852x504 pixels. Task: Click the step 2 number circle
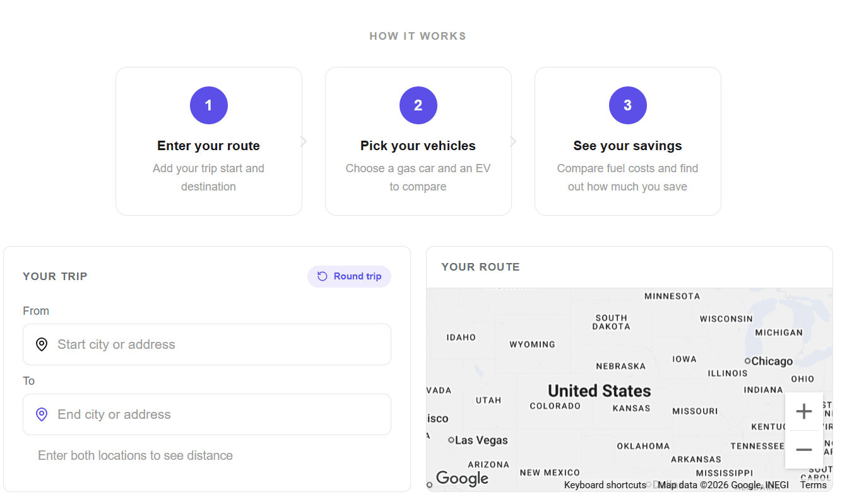pos(418,105)
